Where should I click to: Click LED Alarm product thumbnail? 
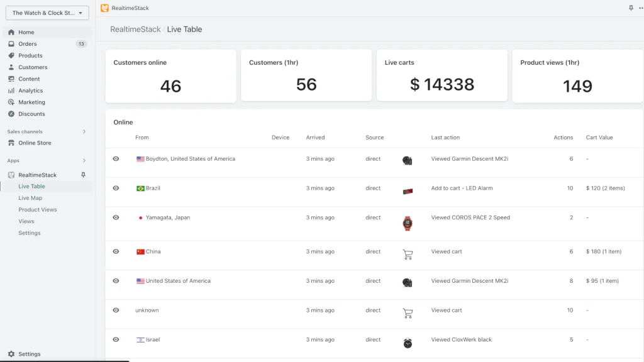(408, 191)
